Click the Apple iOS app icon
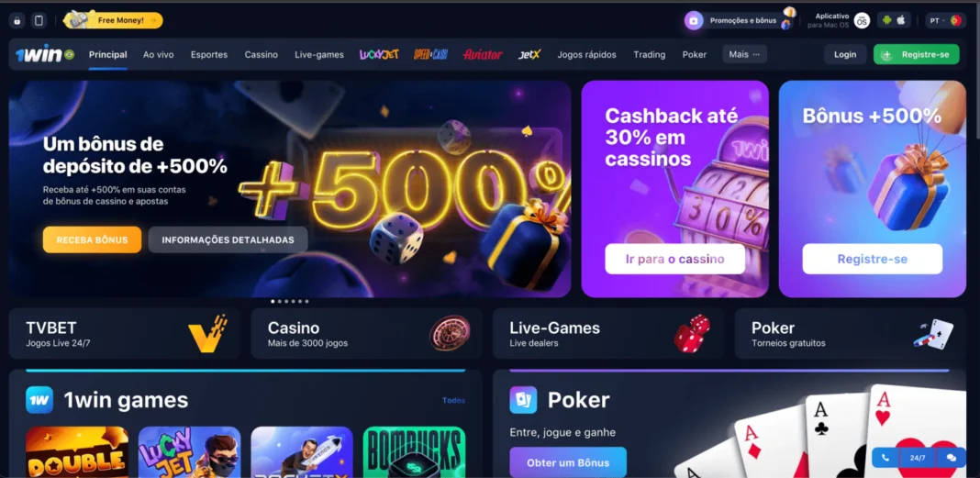This screenshot has width=980, height=478. (901, 20)
